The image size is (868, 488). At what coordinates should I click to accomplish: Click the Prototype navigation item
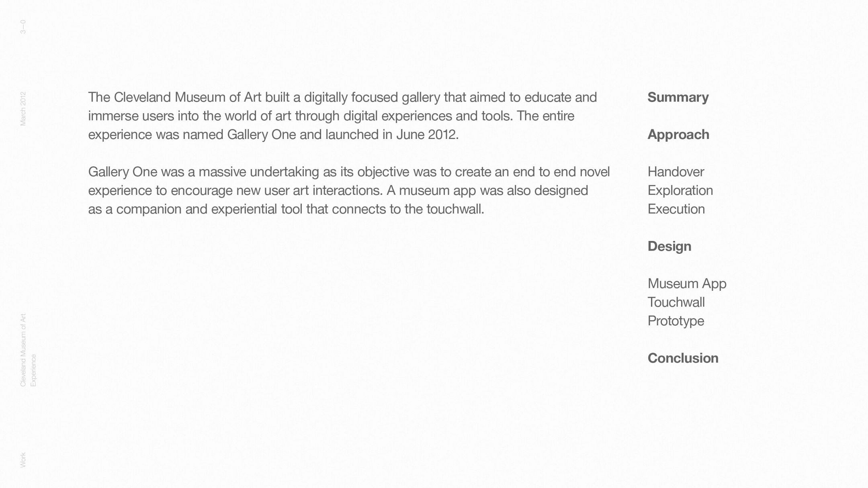tap(676, 321)
